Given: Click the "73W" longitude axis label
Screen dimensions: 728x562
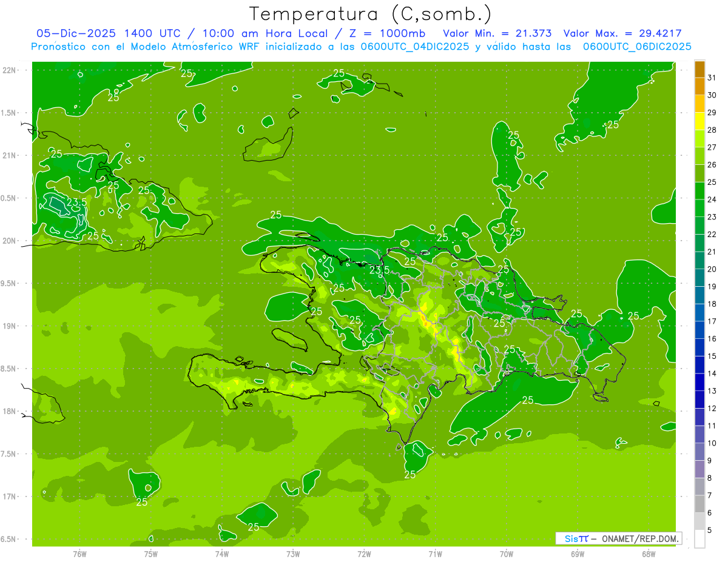Looking at the screenshot, I should (293, 554).
